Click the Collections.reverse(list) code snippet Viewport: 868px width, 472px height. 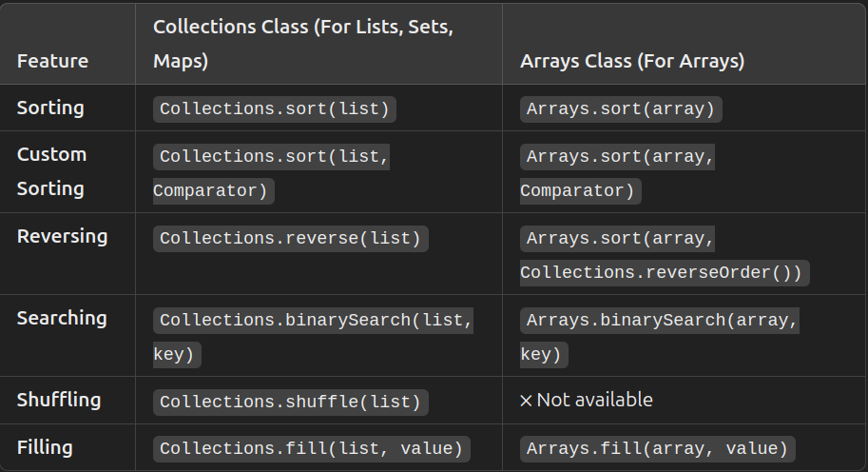(290, 238)
